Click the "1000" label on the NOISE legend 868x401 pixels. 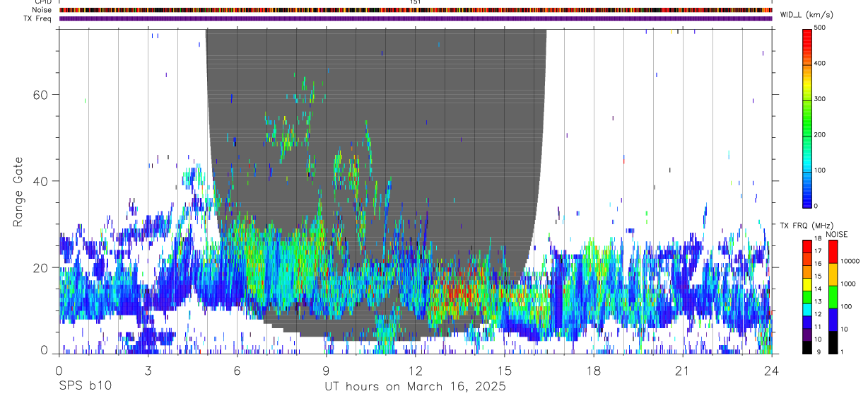(848, 283)
